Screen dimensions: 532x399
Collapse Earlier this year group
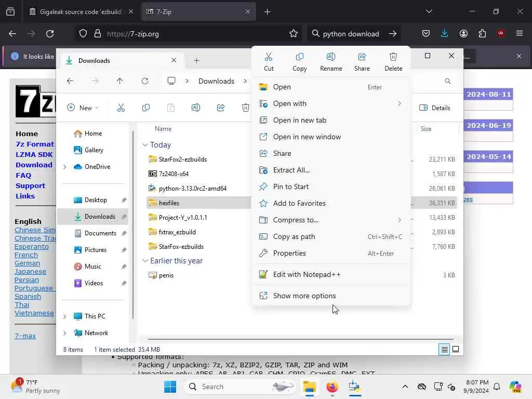point(145,261)
